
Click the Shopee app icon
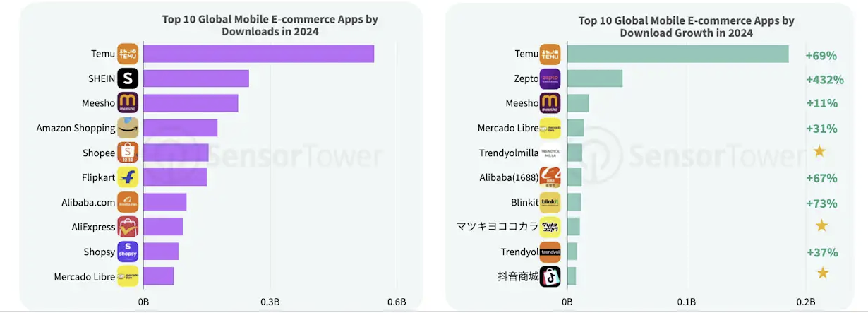point(128,153)
